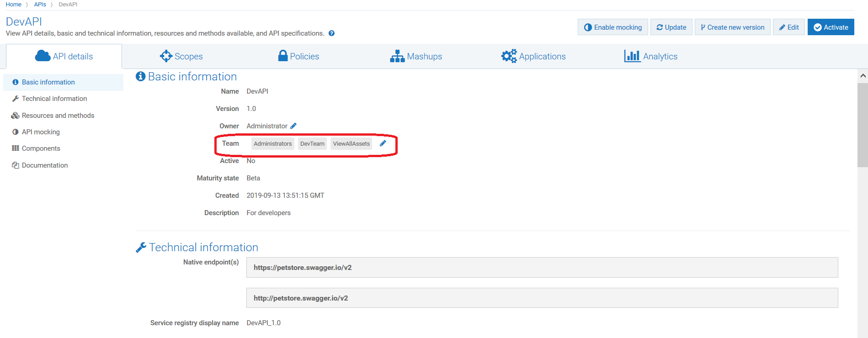Click the sidebar Technical information wrench icon
This screenshot has width=868, height=338.
pyautogui.click(x=16, y=99)
